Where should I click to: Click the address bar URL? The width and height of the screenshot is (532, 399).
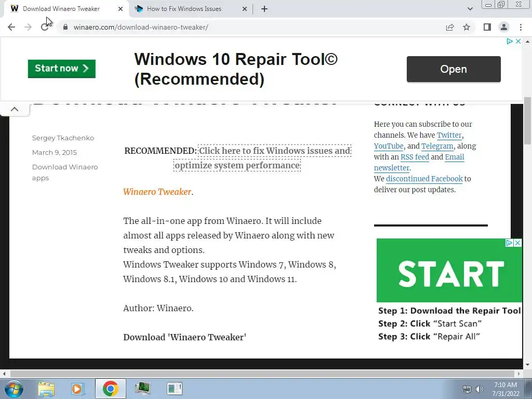[141, 27]
